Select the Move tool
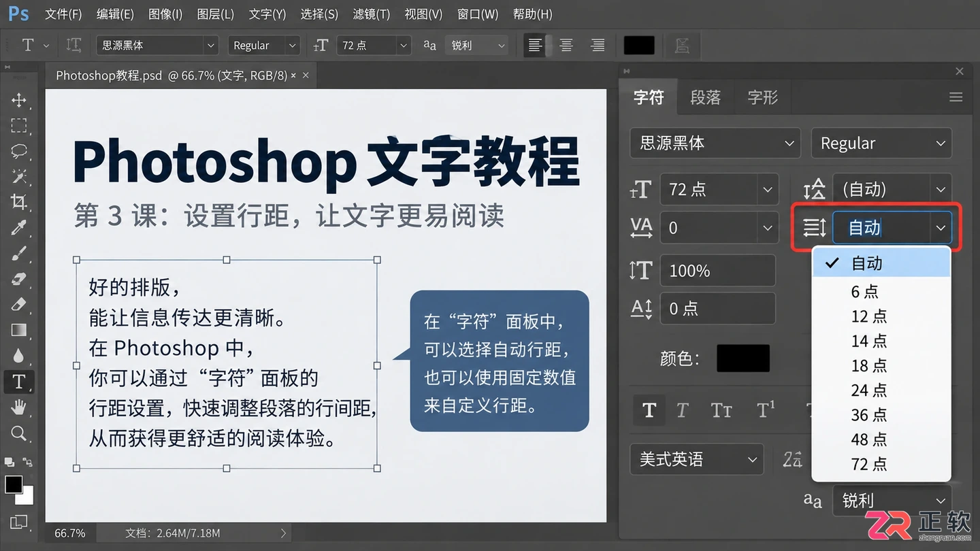 18,100
